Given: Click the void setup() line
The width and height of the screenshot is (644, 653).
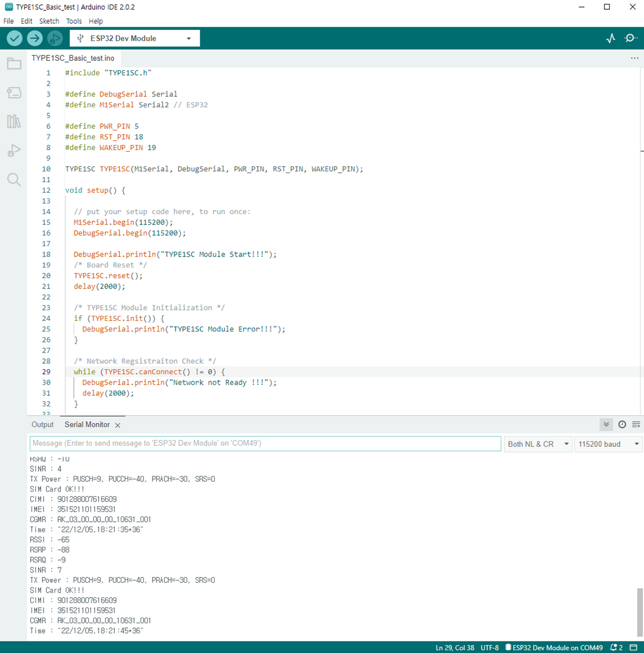Looking at the screenshot, I should click(x=95, y=190).
